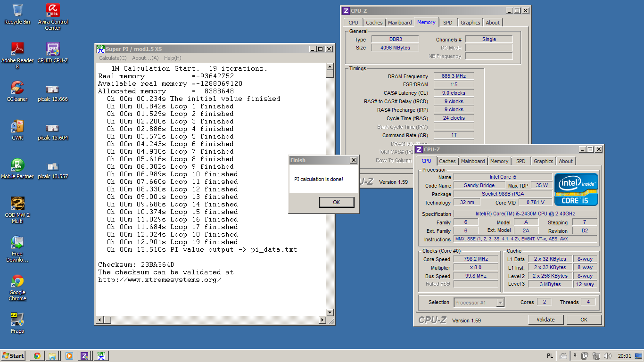
Task: Confirm the PI calculation done dialog with OK
Action: tap(336, 202)
